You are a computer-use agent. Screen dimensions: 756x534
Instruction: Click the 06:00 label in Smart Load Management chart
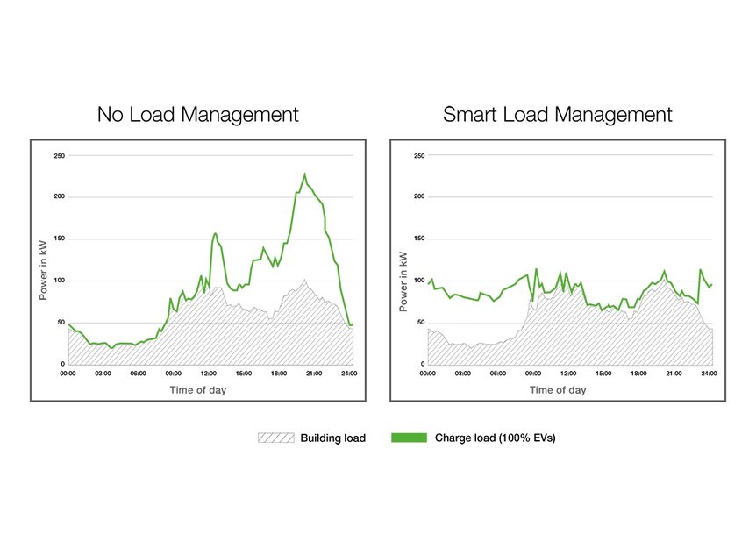498,374
